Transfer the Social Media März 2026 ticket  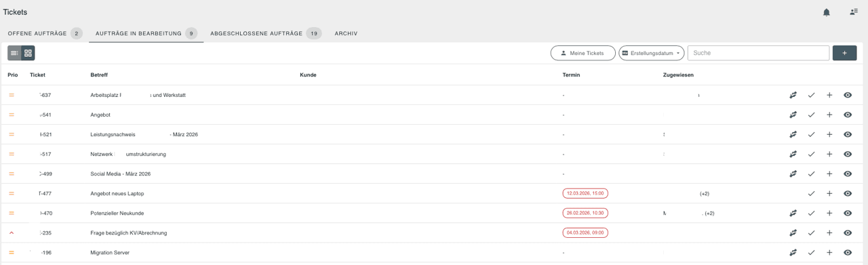click(793, 174)
